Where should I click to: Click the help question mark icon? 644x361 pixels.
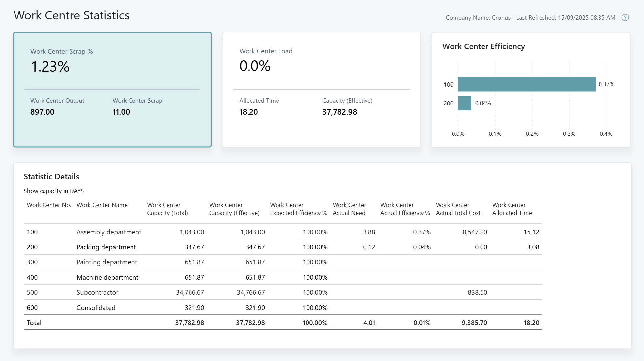pyautogui.click(x=625, y=18)
